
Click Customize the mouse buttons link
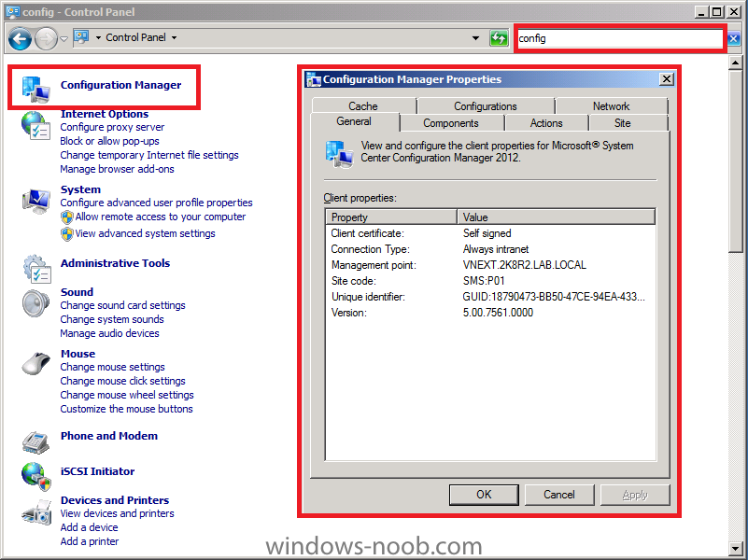(x=126, y=409)
